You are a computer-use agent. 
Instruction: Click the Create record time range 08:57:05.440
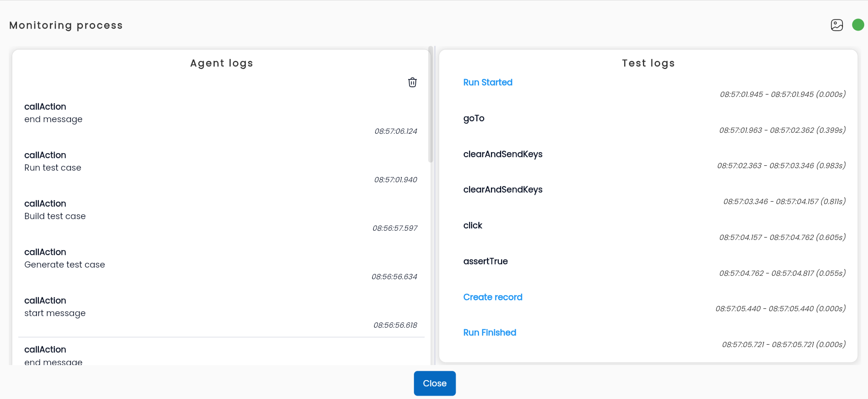pos(780,309)
